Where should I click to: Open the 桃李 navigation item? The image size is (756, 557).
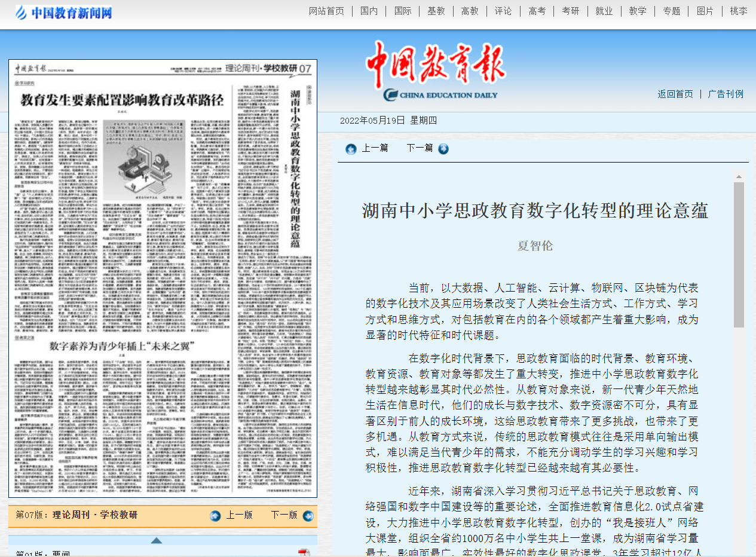pos(739,11)
